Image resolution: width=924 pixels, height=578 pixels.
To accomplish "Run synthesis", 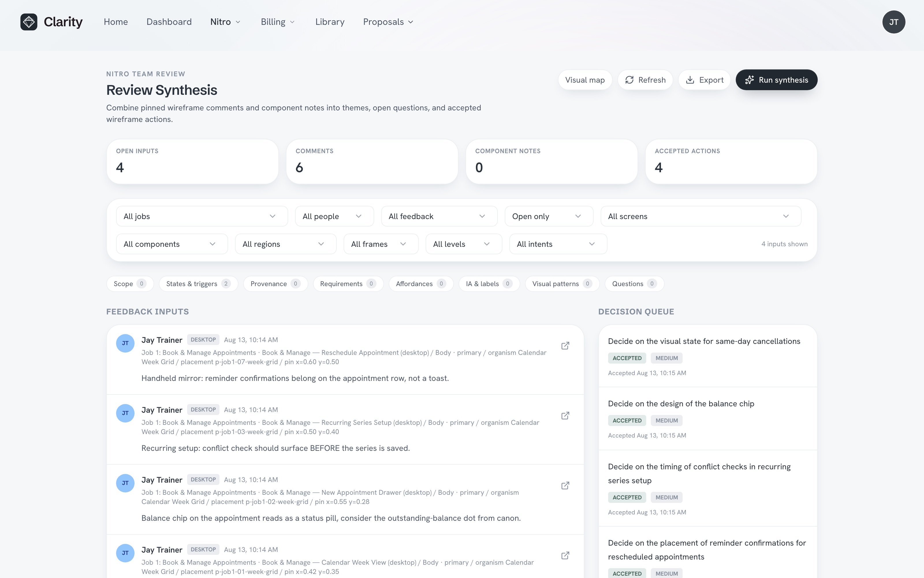I will point(776,80).
